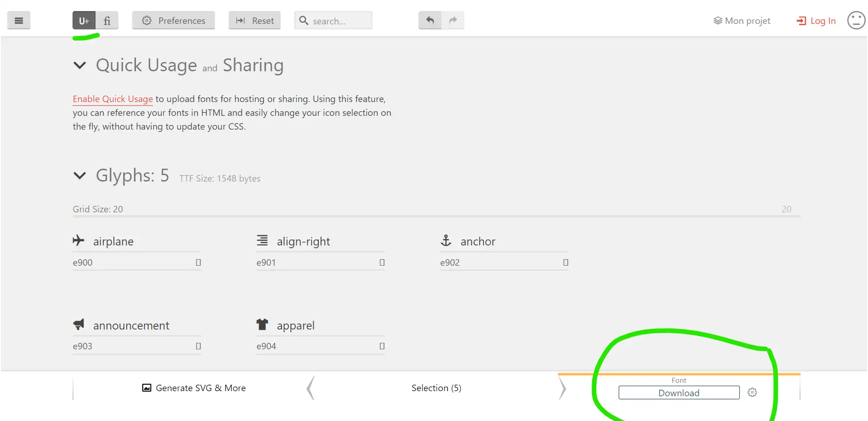
Task: Toggle the U+ unicode codes view
Action: (84, 21)
